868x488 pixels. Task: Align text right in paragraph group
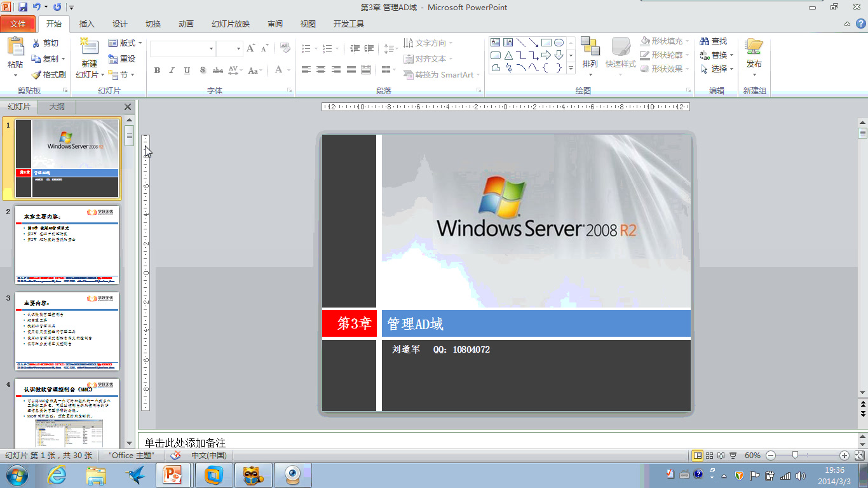point(336,70)
